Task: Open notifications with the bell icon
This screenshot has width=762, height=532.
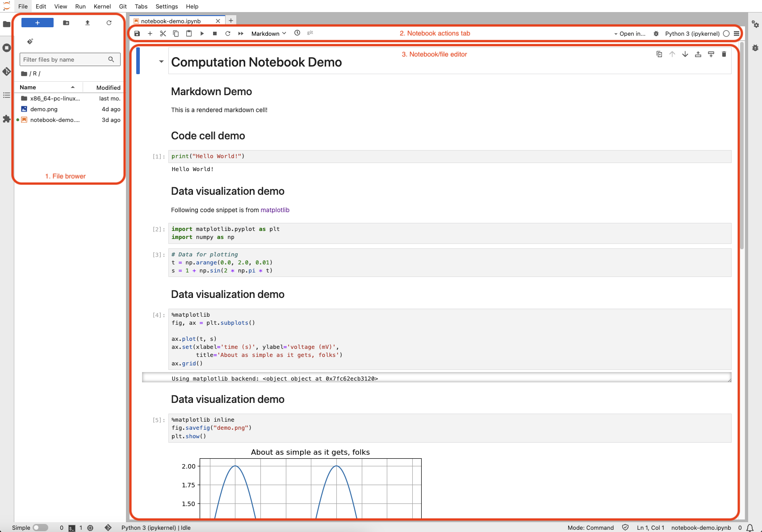Action: click(x=750, y=528)
